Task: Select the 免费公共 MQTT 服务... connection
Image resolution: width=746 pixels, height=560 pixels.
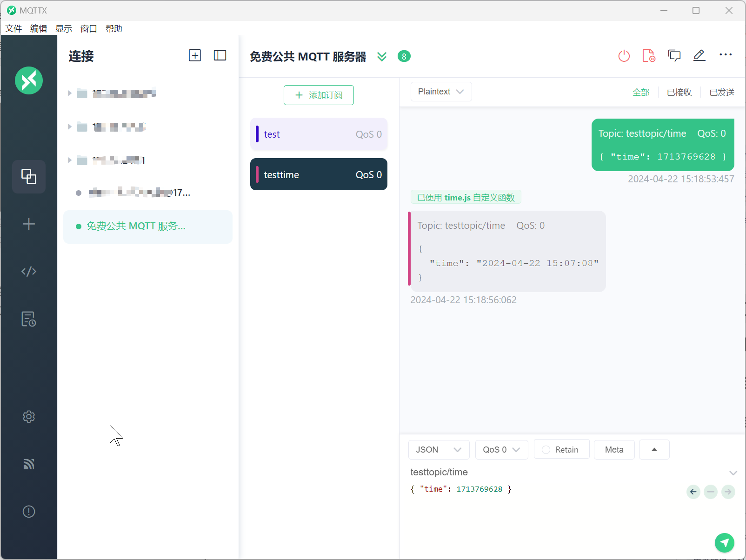Action: tap(148, 227)
